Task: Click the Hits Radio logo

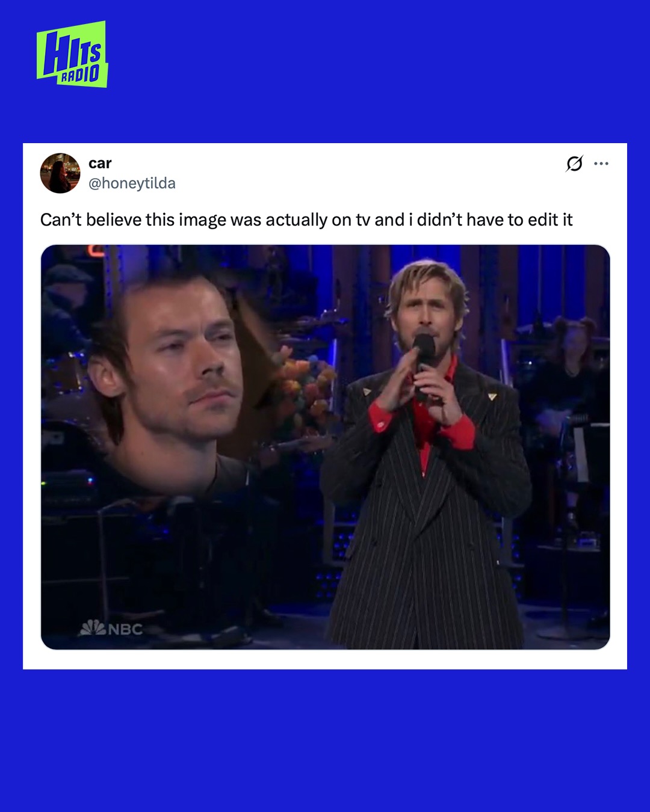Action: pos(72,54)
